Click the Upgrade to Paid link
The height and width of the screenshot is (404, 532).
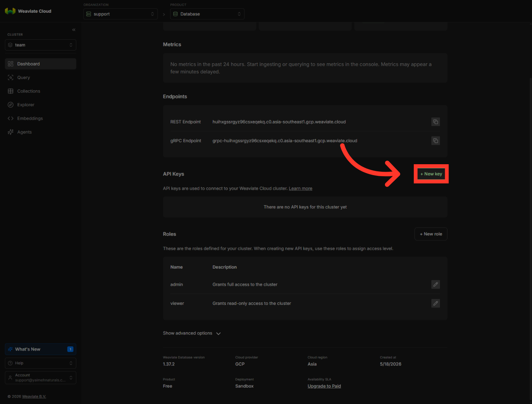click(x=324, y=386)
